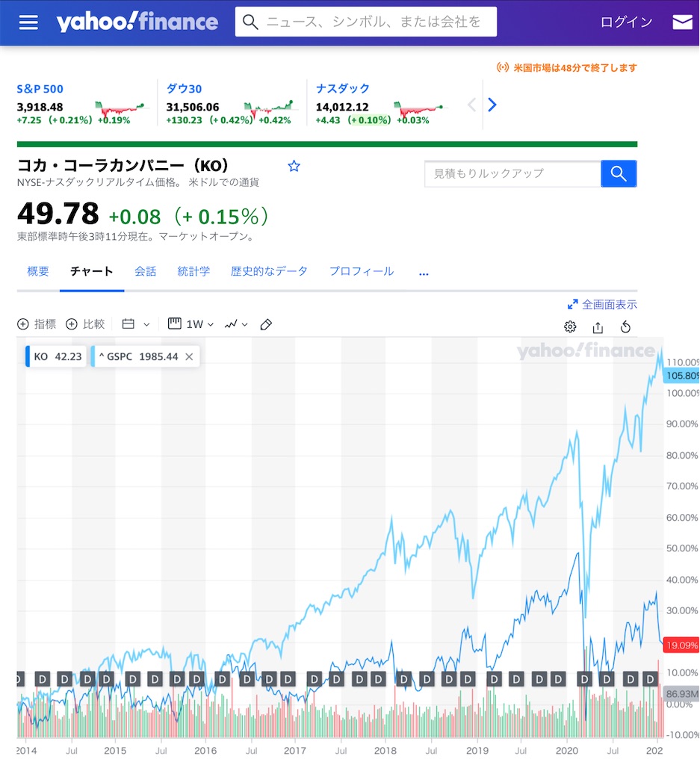Viewport: 700px width, 765px height.
Task: Show next market indices with right arrow
Action: (x=492, y=105)
